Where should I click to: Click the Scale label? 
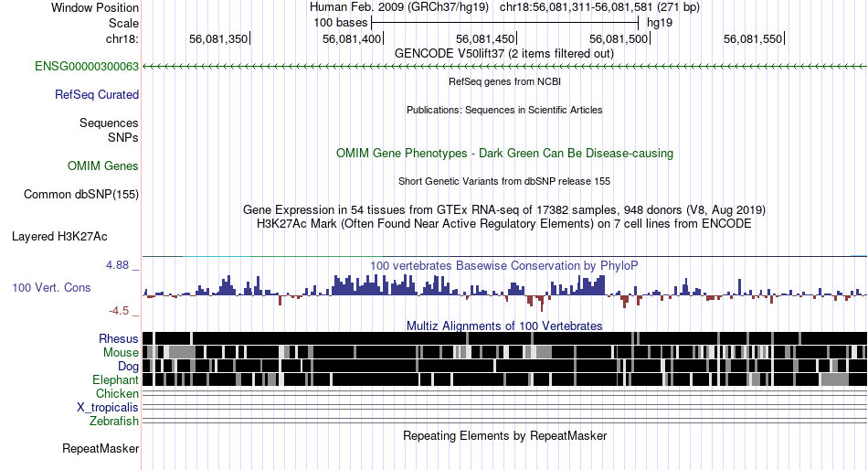pos(123,23)
